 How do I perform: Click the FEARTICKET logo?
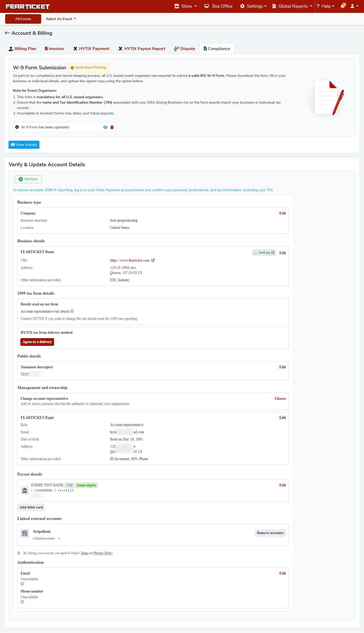28,7
